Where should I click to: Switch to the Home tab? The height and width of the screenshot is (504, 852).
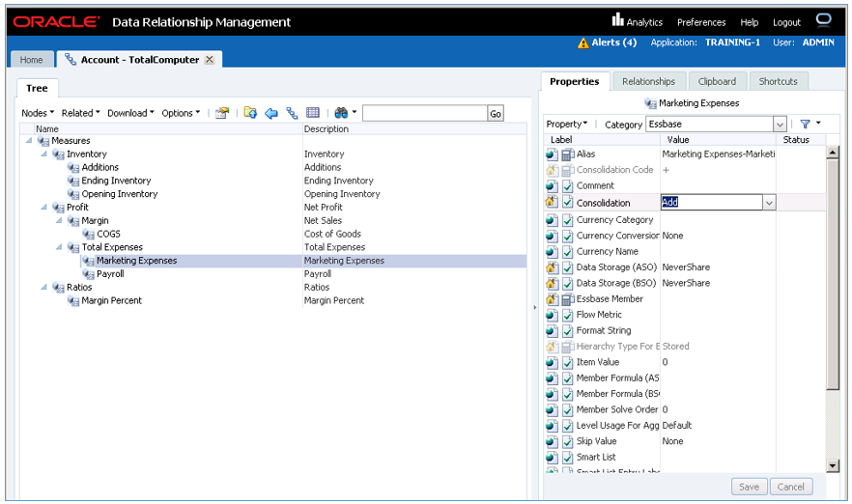click(x=32, y=60)
